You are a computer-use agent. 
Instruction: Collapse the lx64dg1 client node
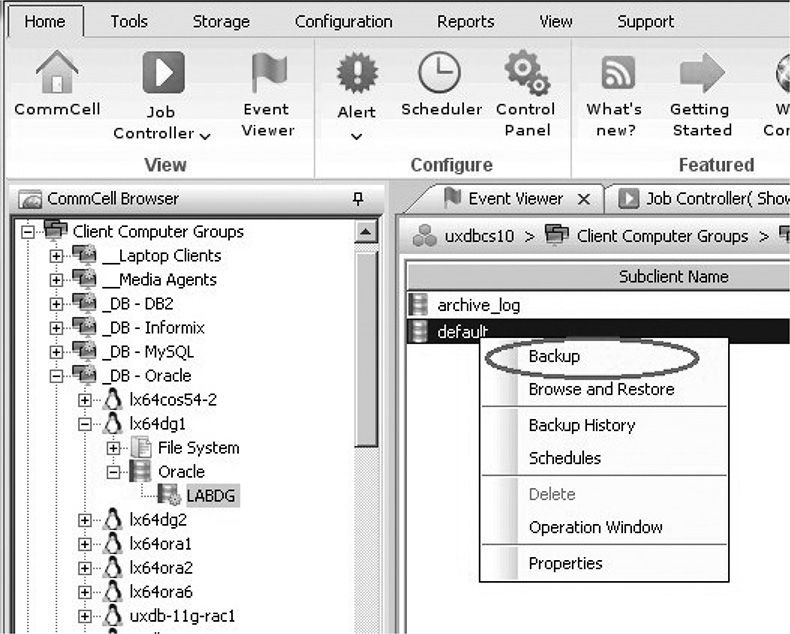(85, 424)
